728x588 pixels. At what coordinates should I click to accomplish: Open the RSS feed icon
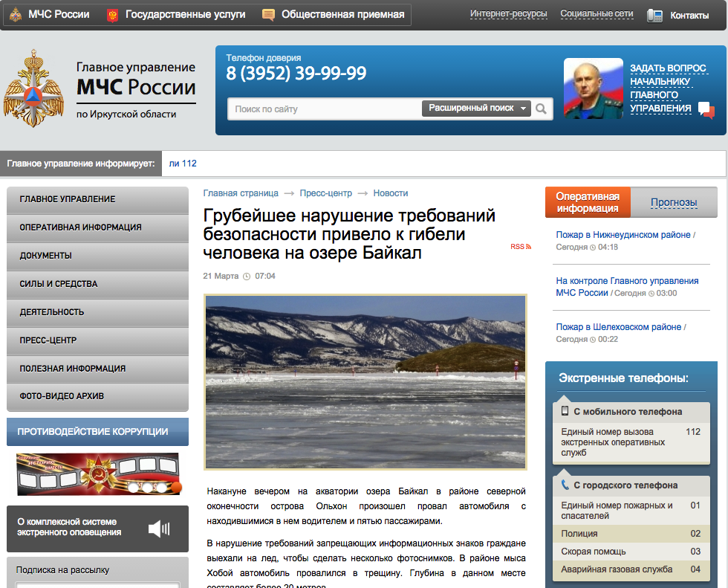click(521, 247)
